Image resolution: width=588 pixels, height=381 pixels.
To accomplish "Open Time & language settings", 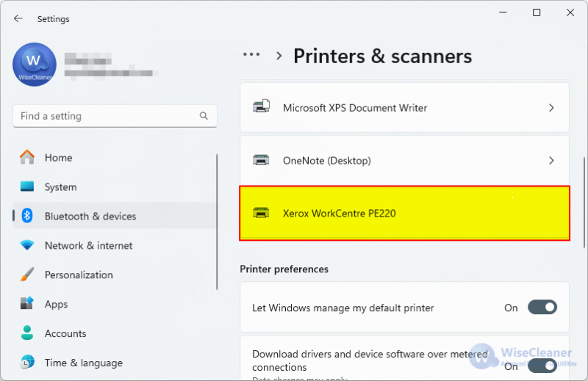I will (83, 363).
